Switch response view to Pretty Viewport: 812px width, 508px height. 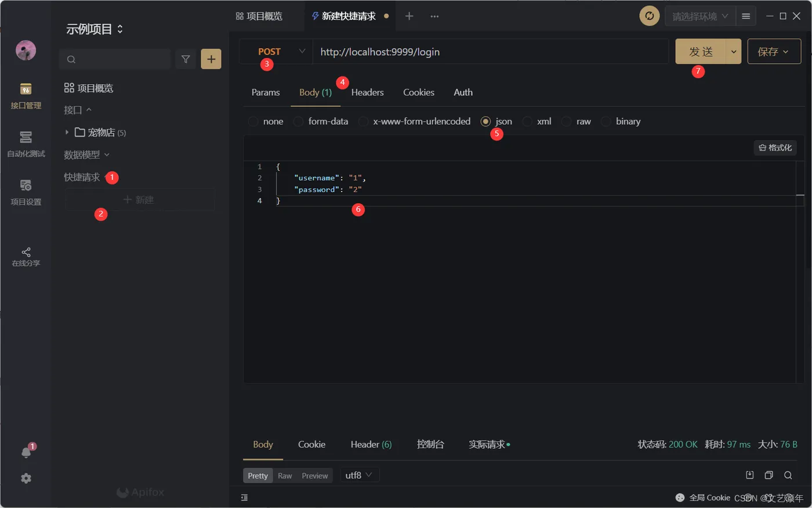click(258, 475)
